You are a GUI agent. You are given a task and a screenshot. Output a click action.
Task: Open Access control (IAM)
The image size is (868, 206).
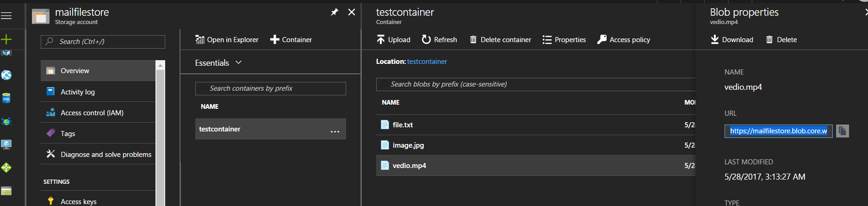(x=98, y=112)
